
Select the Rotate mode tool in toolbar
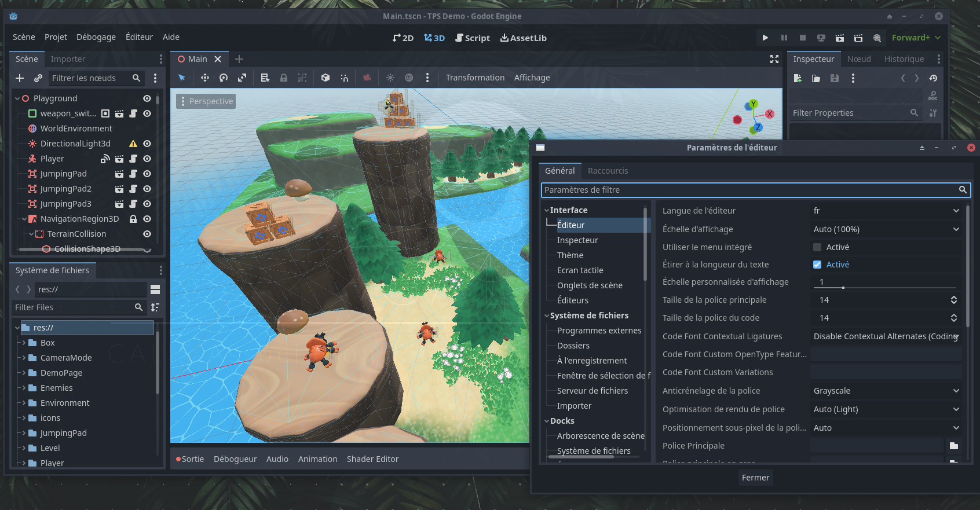click(224, 78)
